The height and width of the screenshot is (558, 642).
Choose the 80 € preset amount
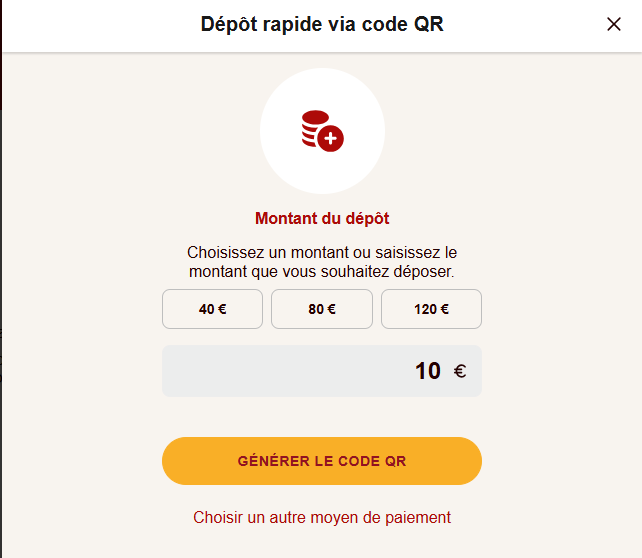(x=322, y=309)
